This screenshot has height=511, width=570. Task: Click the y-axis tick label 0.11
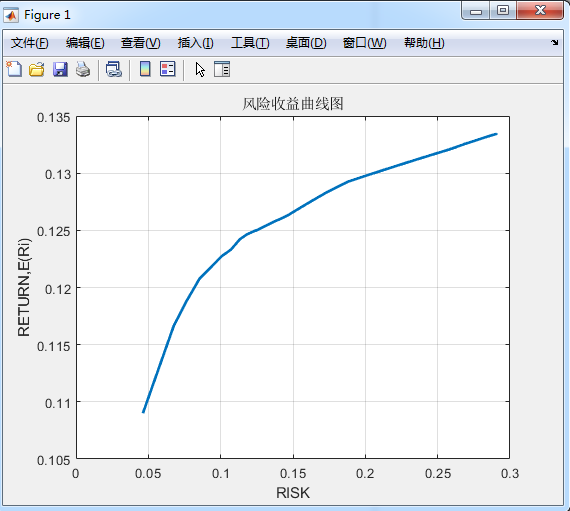coord(58,403)
